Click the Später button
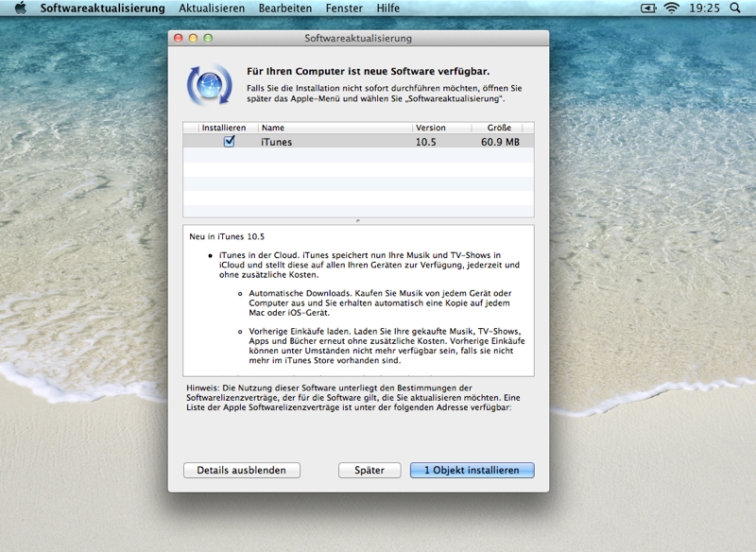Viewport: 756px width, 552px height. click(x=369, y=470)
